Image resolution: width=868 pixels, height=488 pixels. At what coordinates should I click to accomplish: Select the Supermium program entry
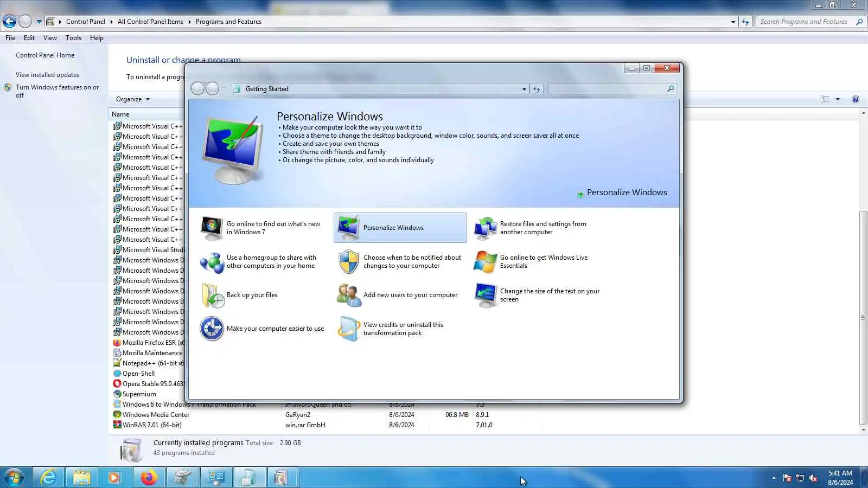tap(135, 394)
